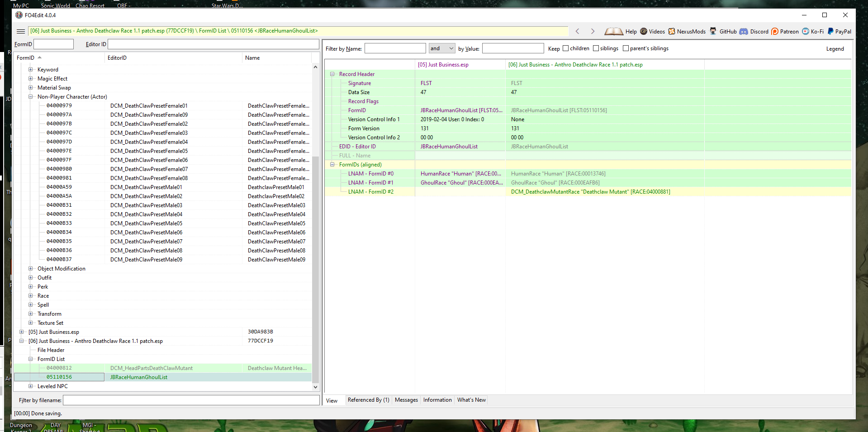Toggle the parent's siblings checkbox
Image resolution: width=868 pixels, height=432 pixels.
[x=626, y=48]
